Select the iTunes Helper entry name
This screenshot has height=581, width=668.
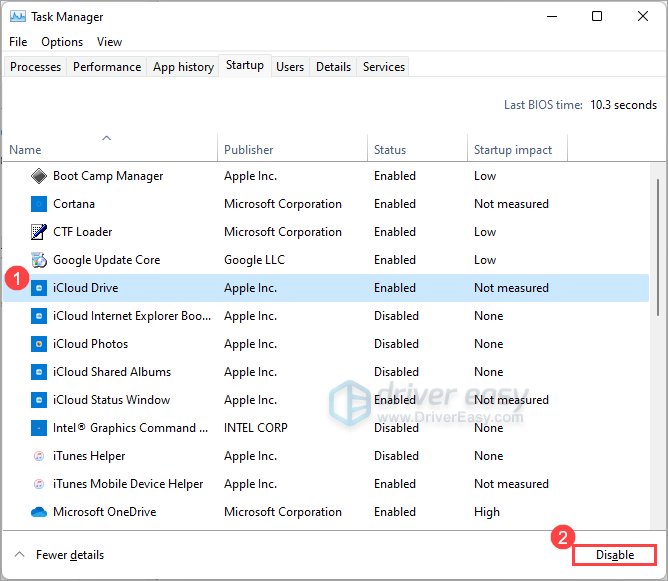pyautogui.click(x=89, y=456)
